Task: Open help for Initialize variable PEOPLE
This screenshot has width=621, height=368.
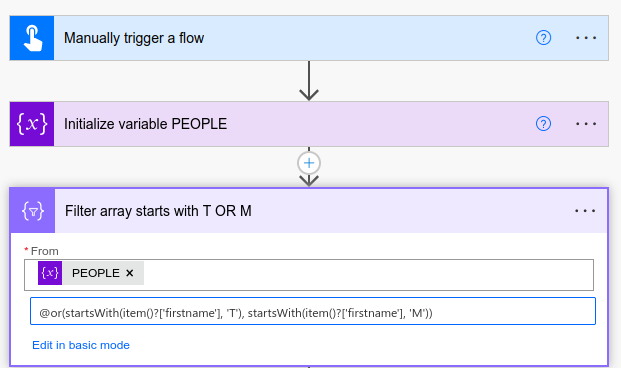Action: click(543, 124)
